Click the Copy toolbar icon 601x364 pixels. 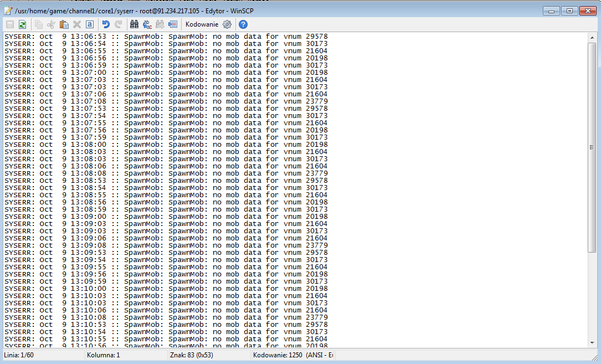coord(38,24)
